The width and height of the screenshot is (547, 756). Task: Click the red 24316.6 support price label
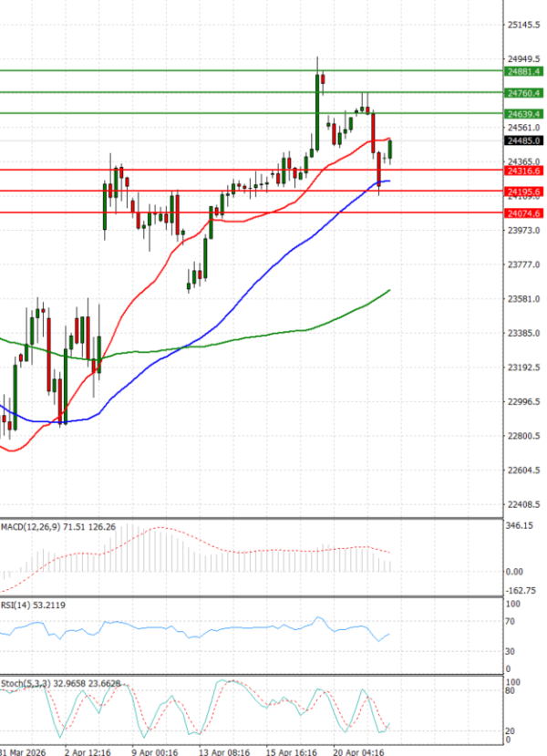coord(523,171)
